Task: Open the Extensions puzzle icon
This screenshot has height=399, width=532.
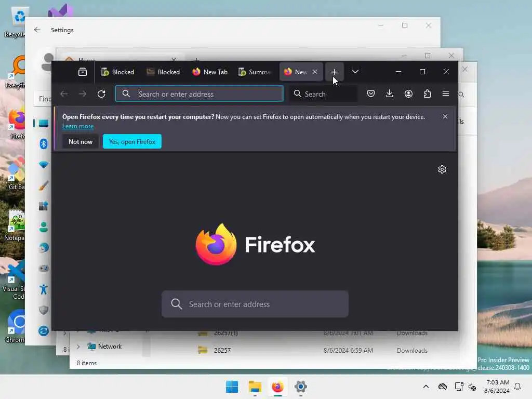Action: (x=427, y=94)
